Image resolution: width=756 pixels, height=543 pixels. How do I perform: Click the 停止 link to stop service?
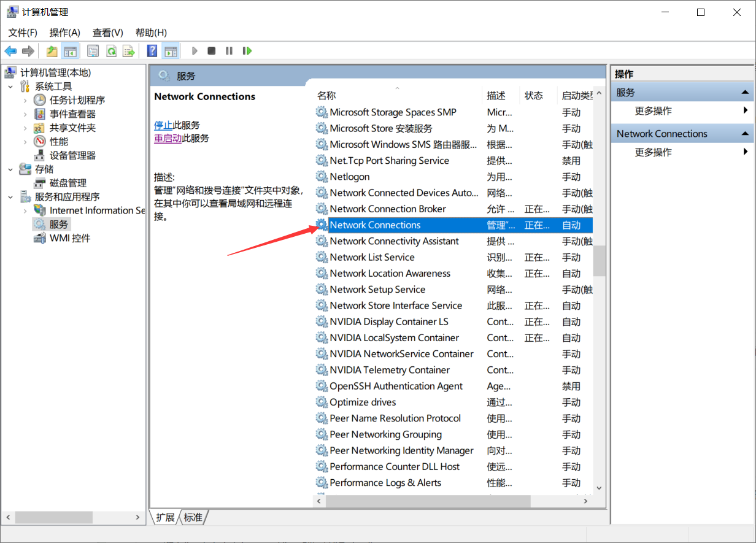163,125
